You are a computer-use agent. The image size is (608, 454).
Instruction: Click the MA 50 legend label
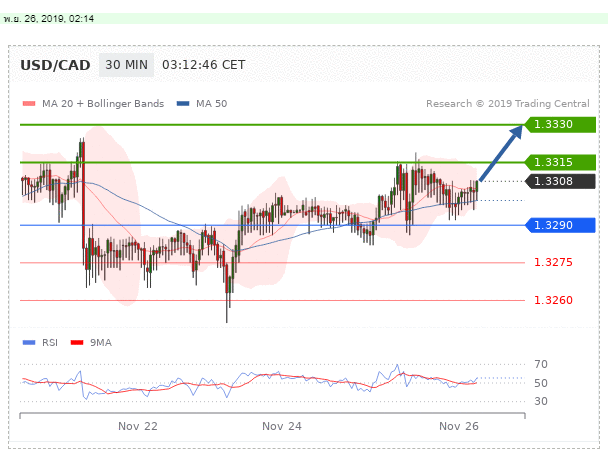211,104
